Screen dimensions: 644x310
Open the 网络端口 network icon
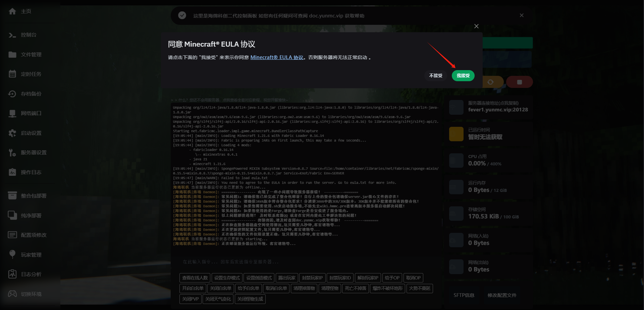(12, 113)
